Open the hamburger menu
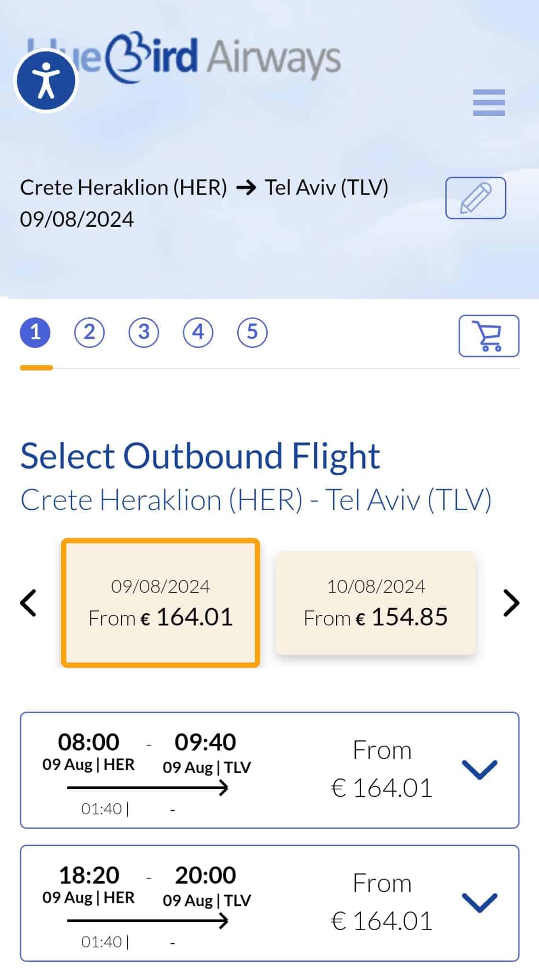 488,102
